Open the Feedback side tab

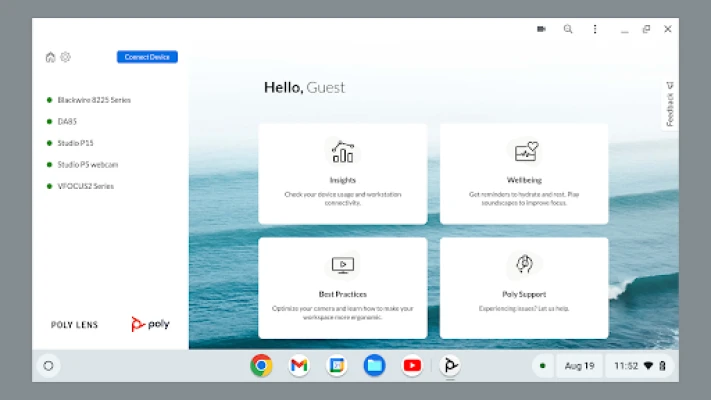670,105
